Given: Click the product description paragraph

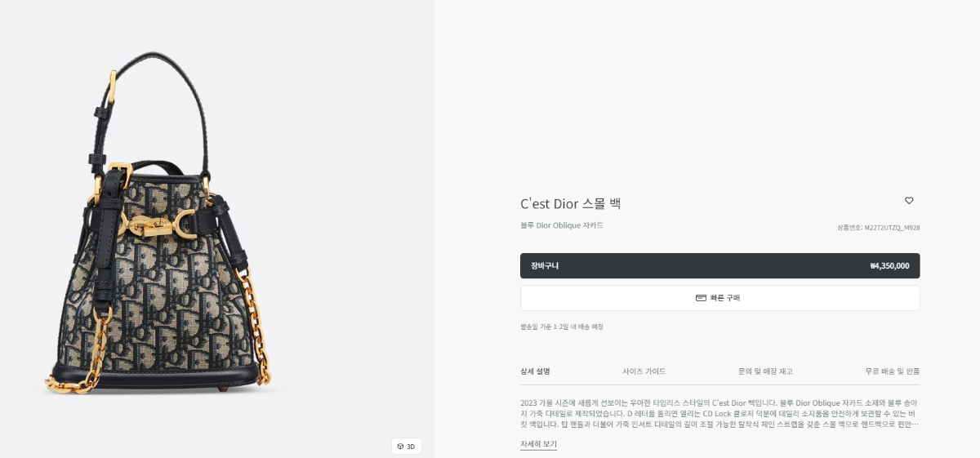Looking at the screenshot, I should tap(719, 413).
